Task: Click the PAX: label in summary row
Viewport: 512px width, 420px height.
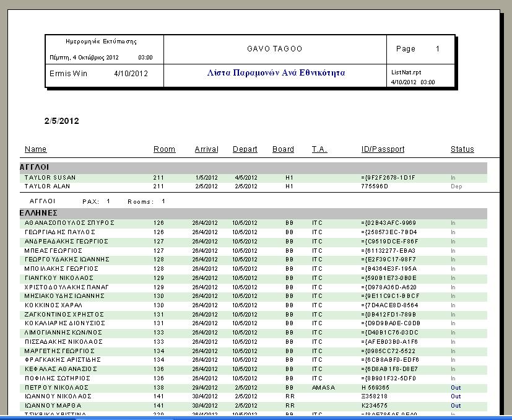Action: pyautogui.click(x=91, y=202)
